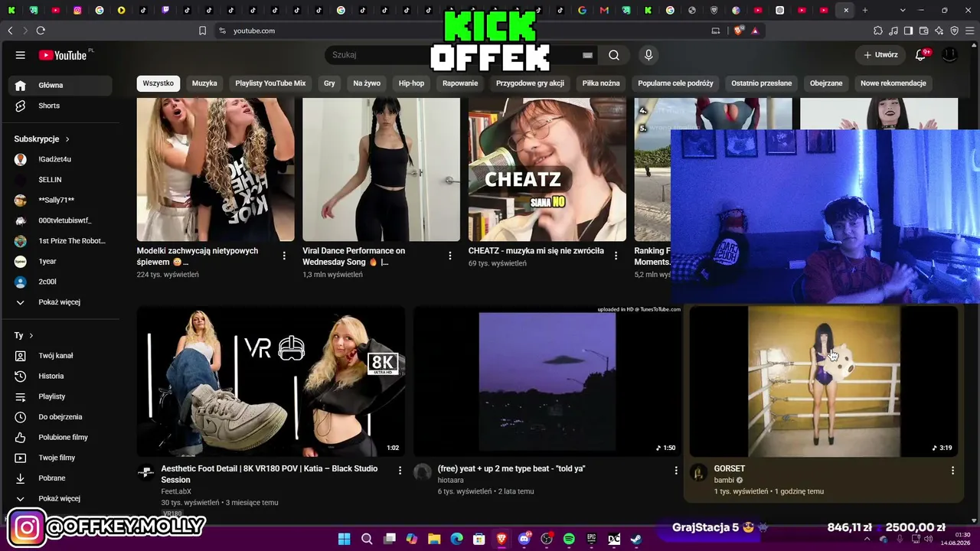Open Spotify from the taskbar
This screenshot has width=980, height=551.
click(x=569, y=539)
